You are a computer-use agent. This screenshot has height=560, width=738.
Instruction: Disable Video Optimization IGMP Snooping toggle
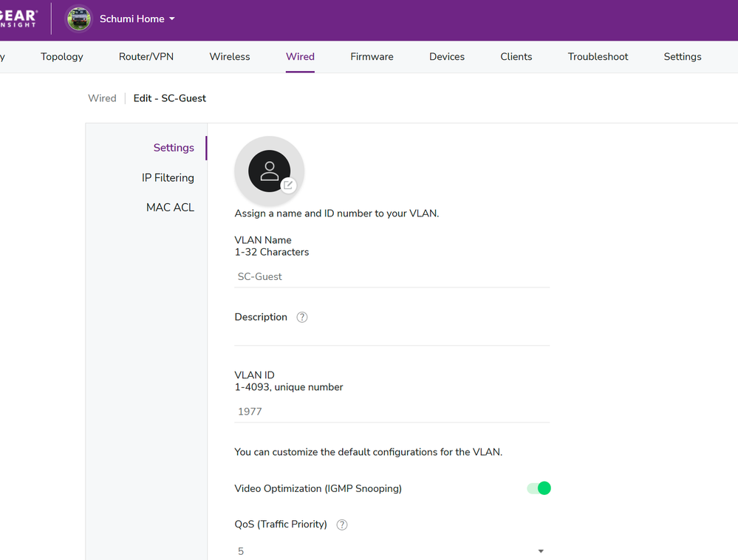539,488
